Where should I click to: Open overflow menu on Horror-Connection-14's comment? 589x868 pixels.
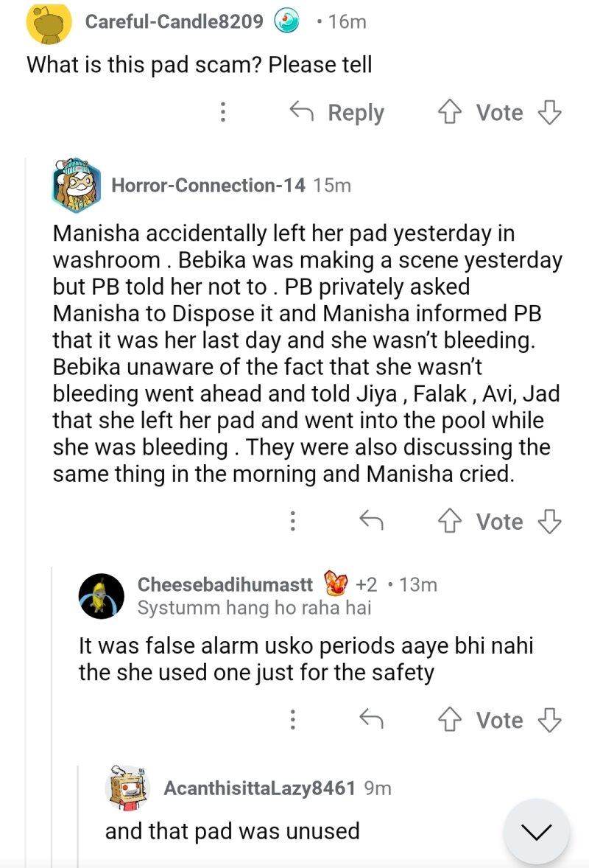(293, 522)
